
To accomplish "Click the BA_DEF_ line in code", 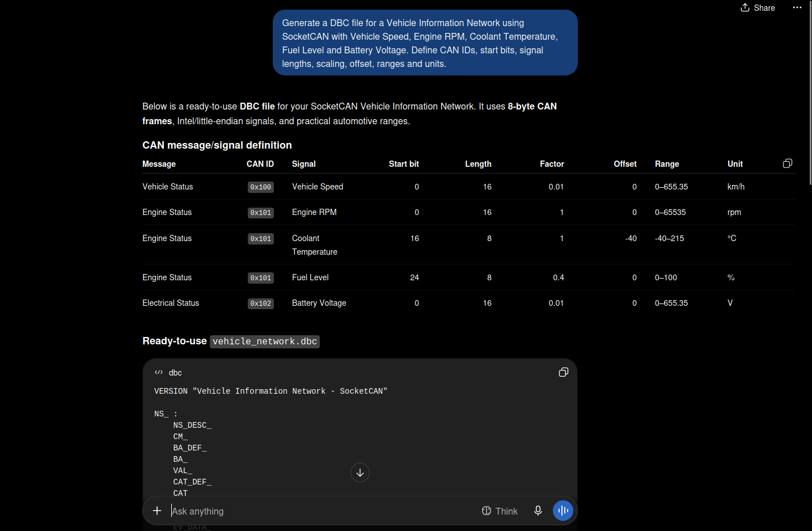I will point(190,448).
